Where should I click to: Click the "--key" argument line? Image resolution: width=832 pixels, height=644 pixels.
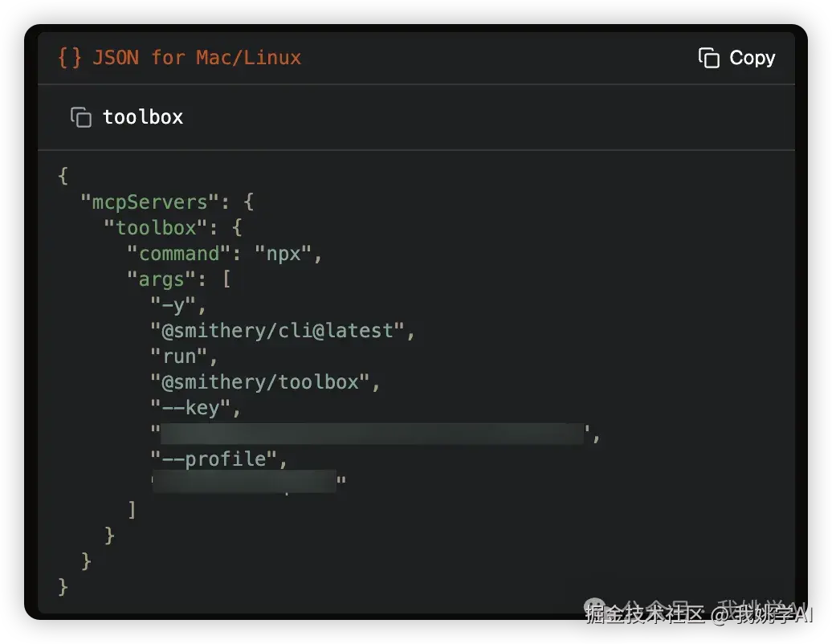[195, 408]
